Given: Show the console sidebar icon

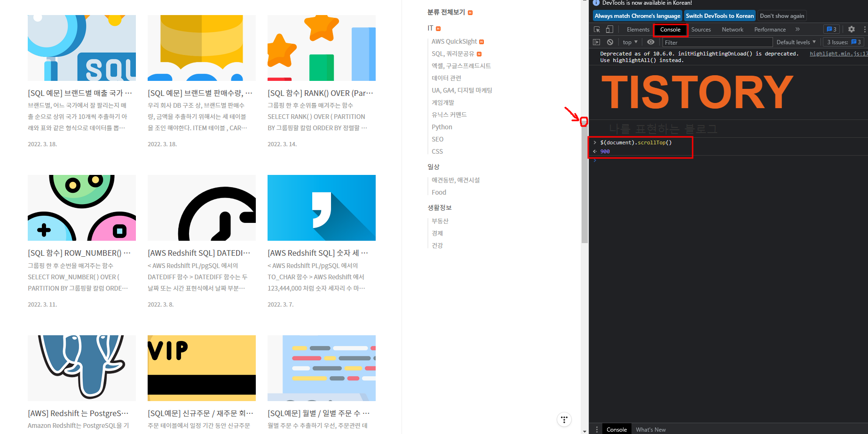Looking at the screenshot, I should (x=596, y=42).
